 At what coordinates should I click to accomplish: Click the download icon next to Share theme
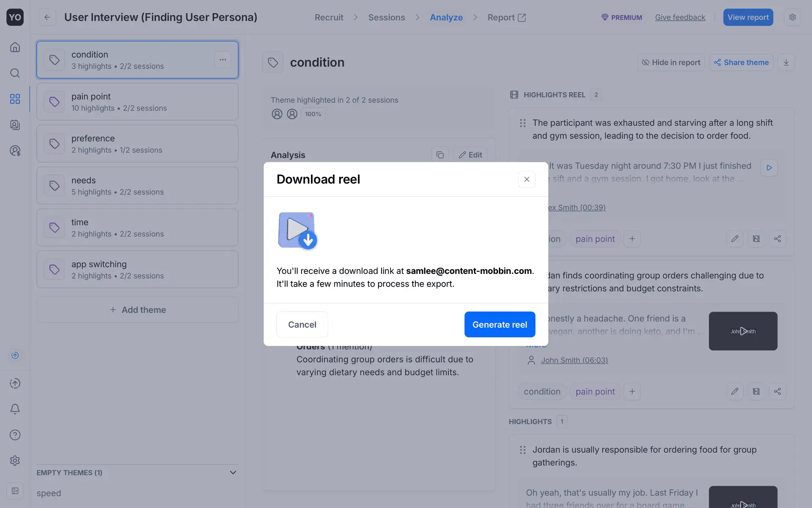tap(786, 62)
